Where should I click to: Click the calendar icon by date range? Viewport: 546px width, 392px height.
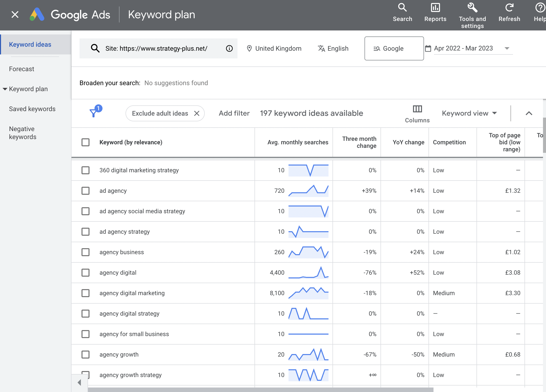point(428,48)
